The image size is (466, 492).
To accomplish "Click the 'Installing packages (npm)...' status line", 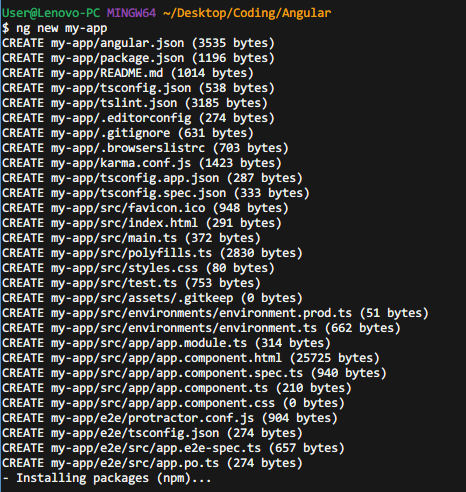I will tap(107, 478).
